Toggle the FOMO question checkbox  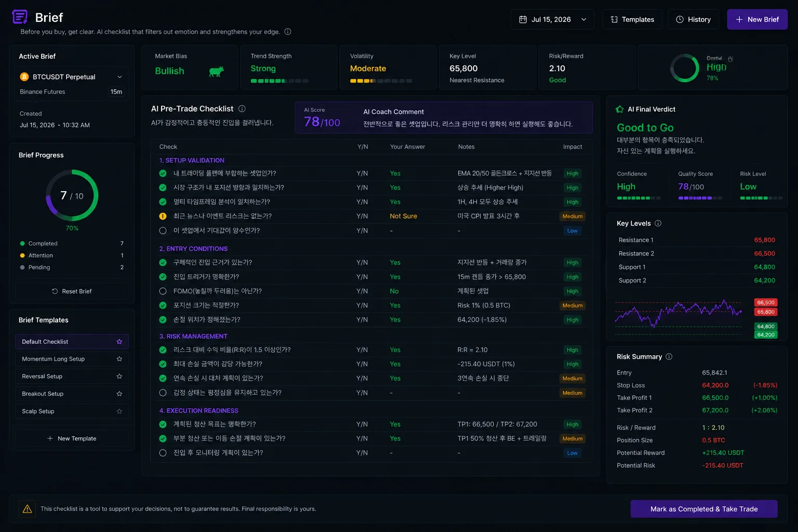(163, 291)
